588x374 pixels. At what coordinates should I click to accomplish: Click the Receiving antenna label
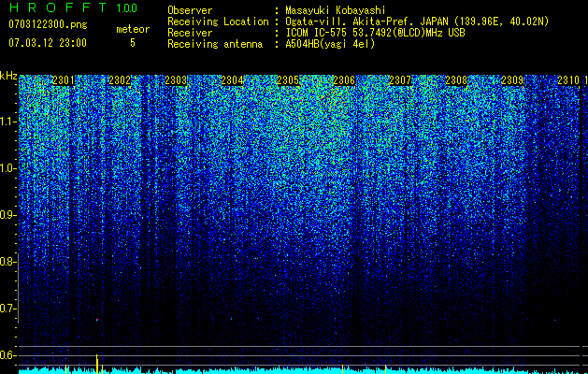click(215, 44)
